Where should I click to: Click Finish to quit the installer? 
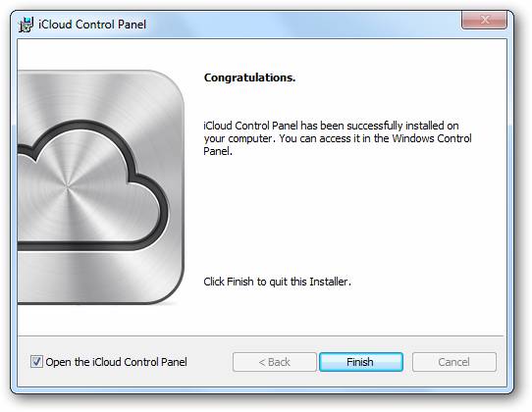click(360, 362)
